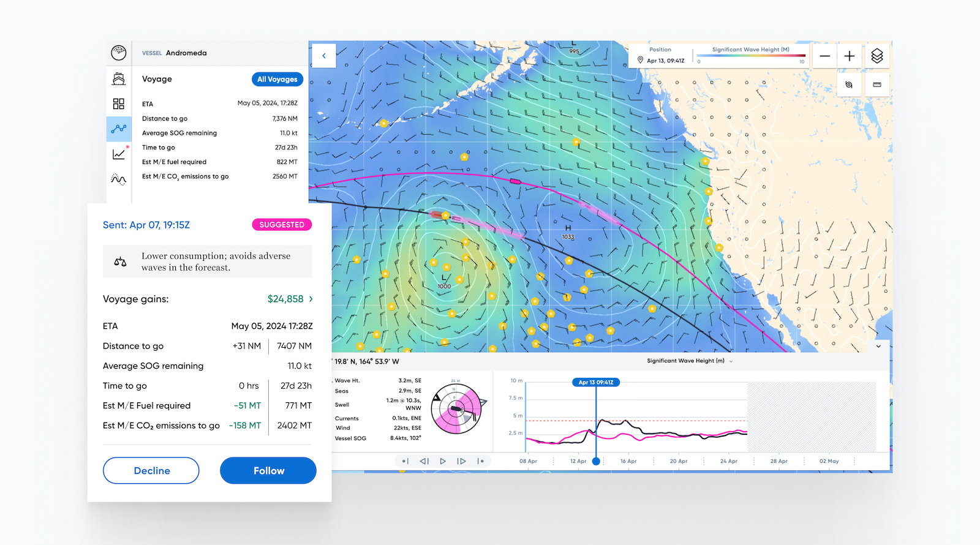Expand Voyage gains $24,858 details

pyautogui.click(x=311, y=299)
